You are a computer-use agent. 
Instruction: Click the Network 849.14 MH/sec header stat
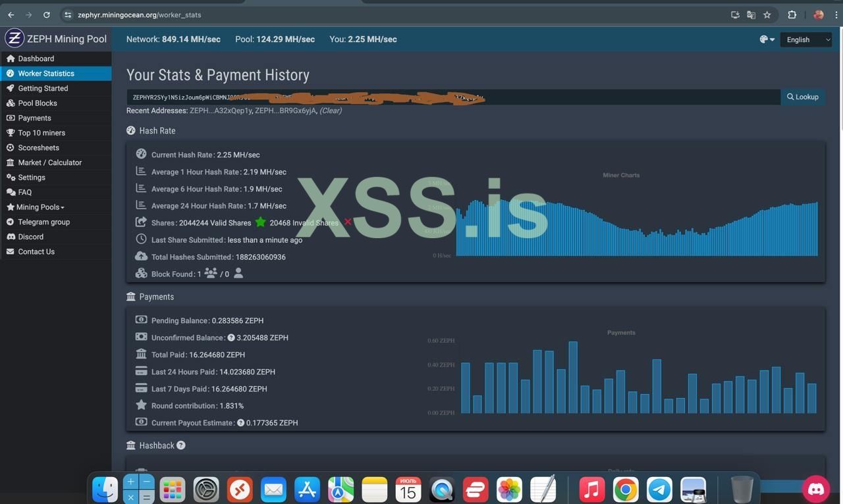(173, 39)
